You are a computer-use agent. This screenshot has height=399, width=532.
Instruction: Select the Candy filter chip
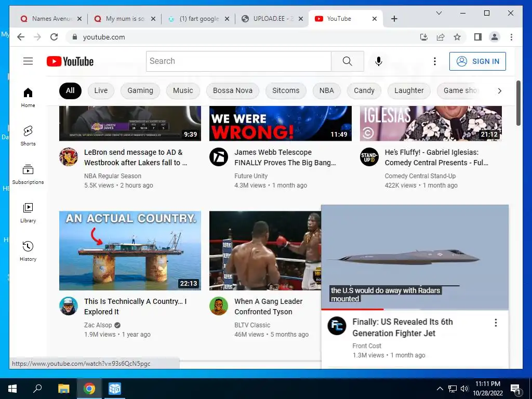(x=364, y=90)
